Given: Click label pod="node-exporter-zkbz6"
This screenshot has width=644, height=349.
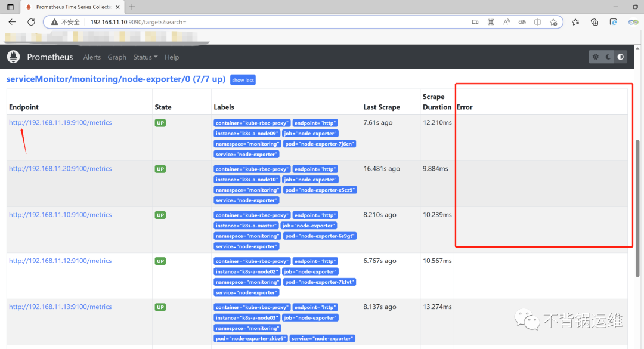Looking at the screenshot, I should click(x=250, y=339).
